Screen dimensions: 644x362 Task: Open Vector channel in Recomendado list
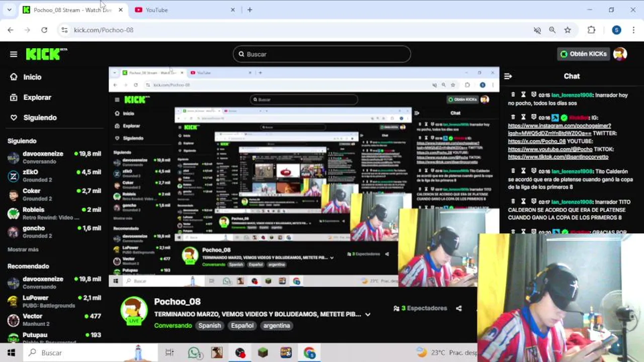[54, 320]
